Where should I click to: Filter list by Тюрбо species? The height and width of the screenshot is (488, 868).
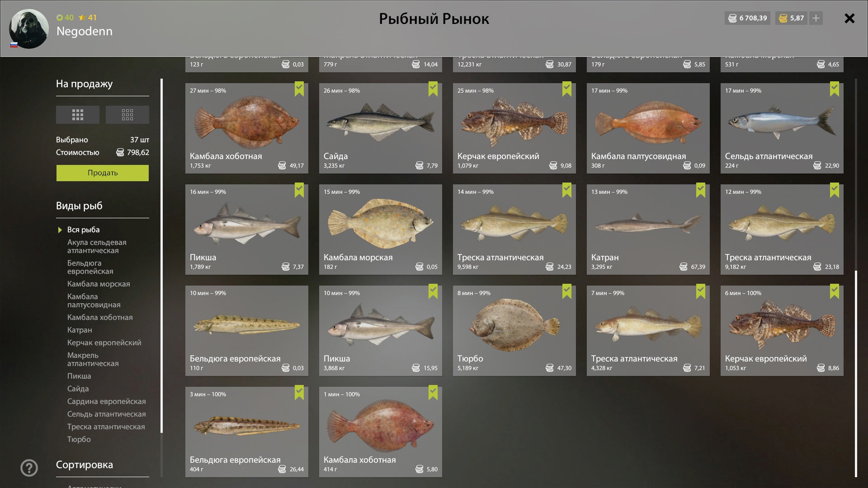pyautogui.click(x=79, y=439)
